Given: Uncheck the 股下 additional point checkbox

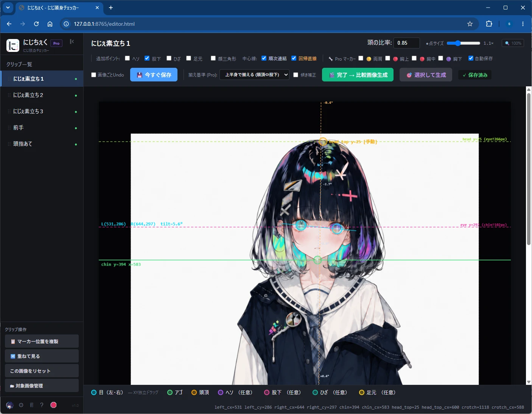Looking at the screenshot, I should 147,58.
